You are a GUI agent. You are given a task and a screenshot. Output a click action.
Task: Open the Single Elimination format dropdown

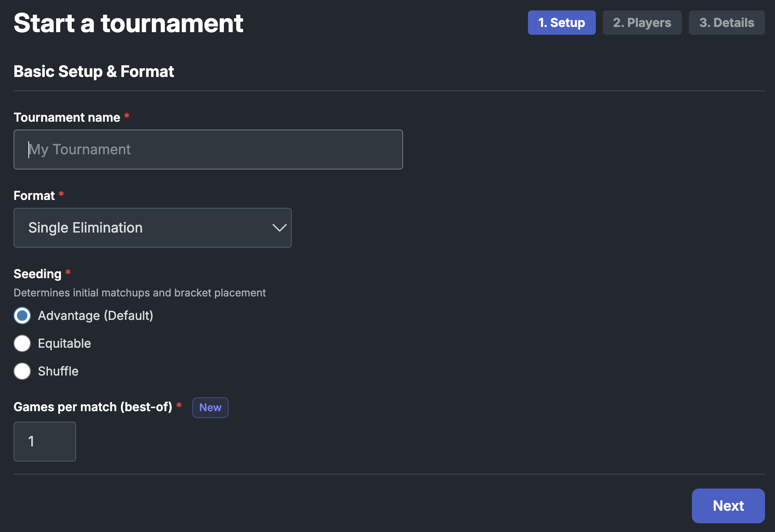pyautogui.click(x=153, y=228)
